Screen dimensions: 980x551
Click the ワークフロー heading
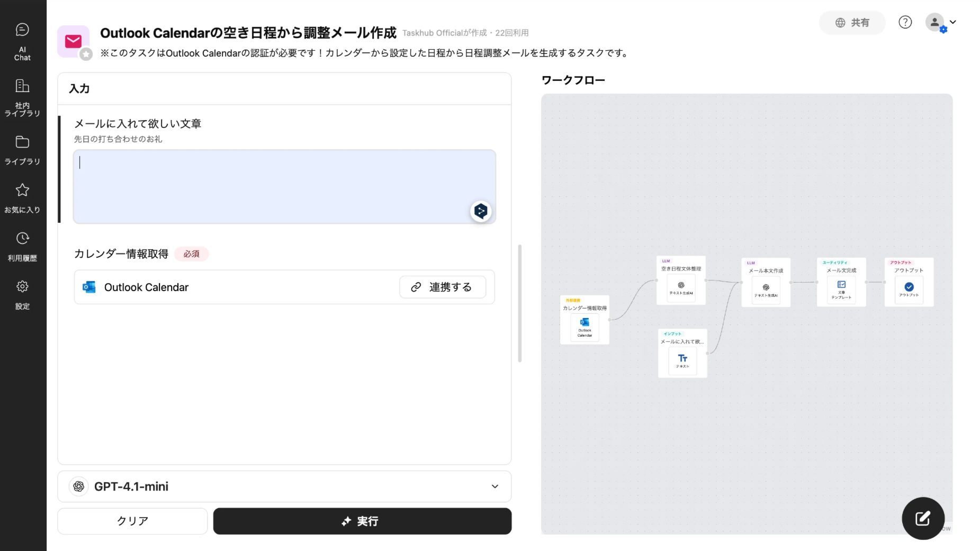573,80
